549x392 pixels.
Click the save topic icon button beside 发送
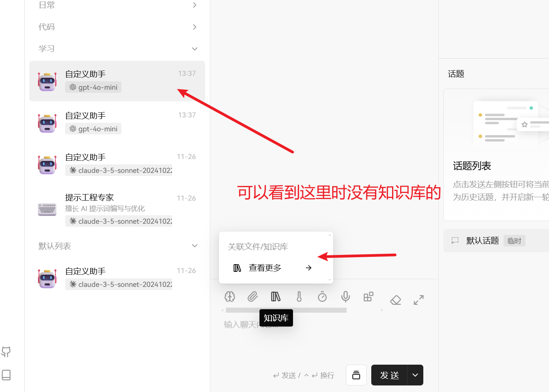(356, 375)
